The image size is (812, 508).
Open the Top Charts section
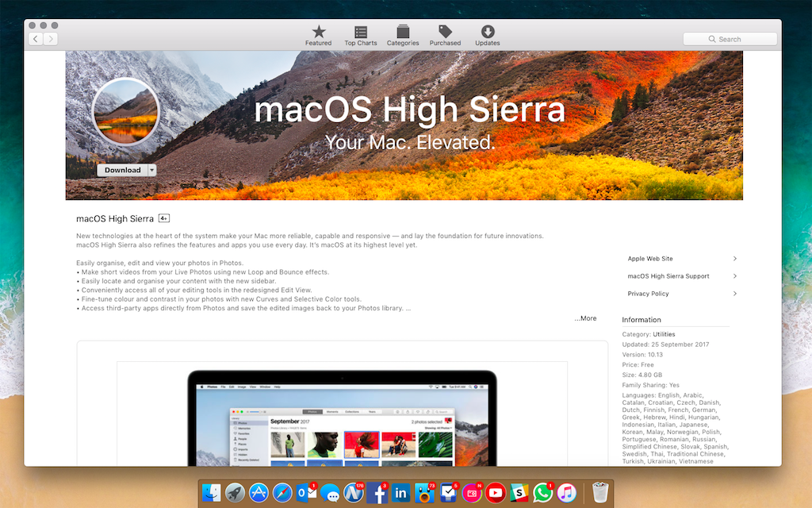tap(361, 35)
